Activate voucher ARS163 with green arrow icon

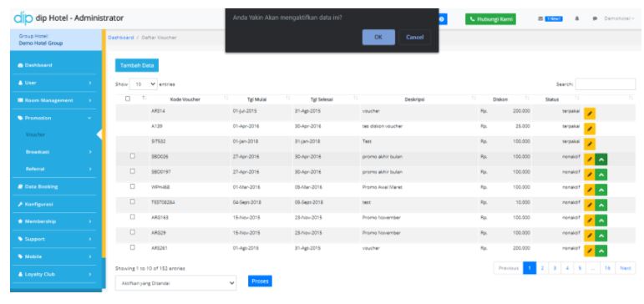point(601,220)
